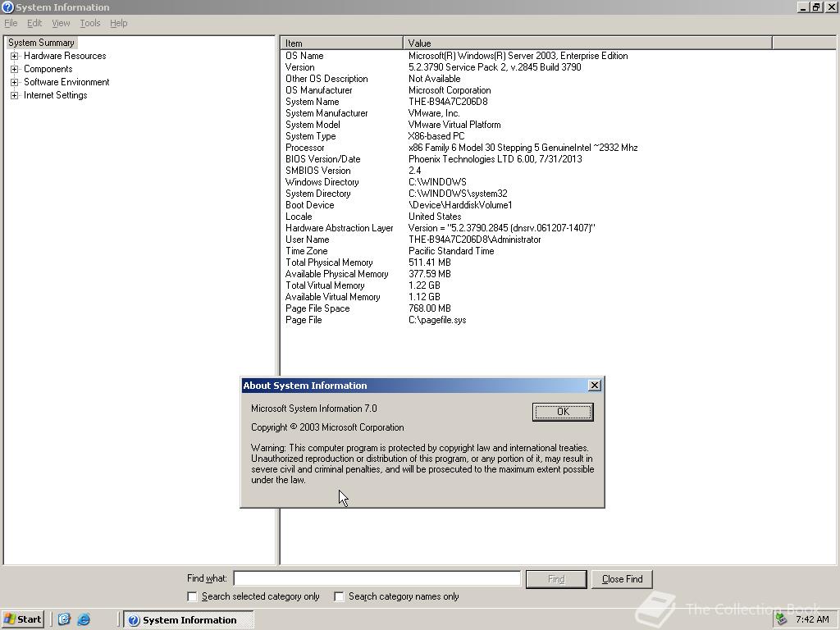Select System Information taskbar button

point(189,620)
